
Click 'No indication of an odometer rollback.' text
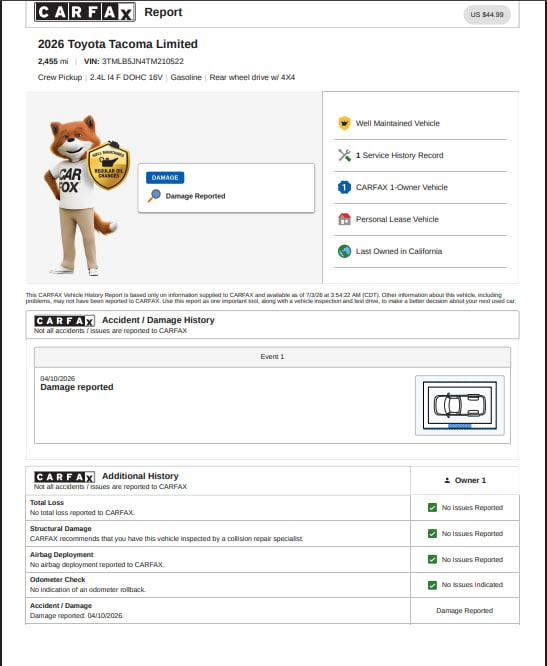[88, 590]
